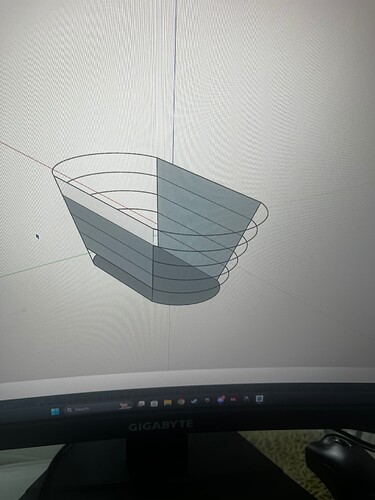Click the white arch-shaped taskbar icon
Screen dimensions: 375x500
tap(246, 399)
